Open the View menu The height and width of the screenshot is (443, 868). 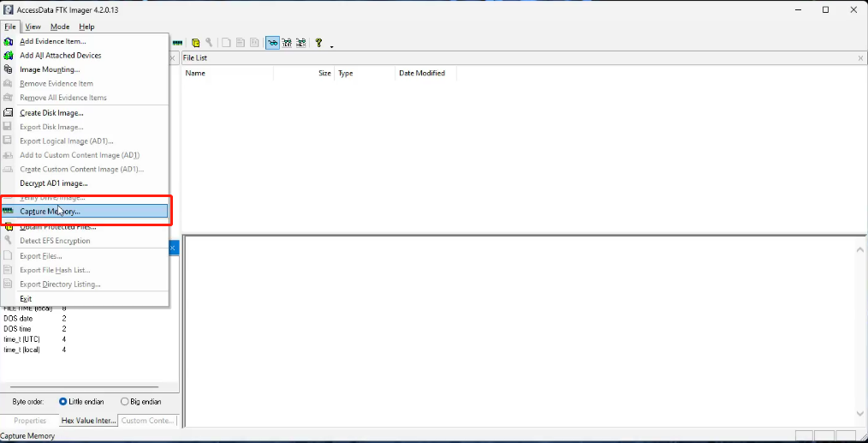pyautogui.click(x=33, y=27)
